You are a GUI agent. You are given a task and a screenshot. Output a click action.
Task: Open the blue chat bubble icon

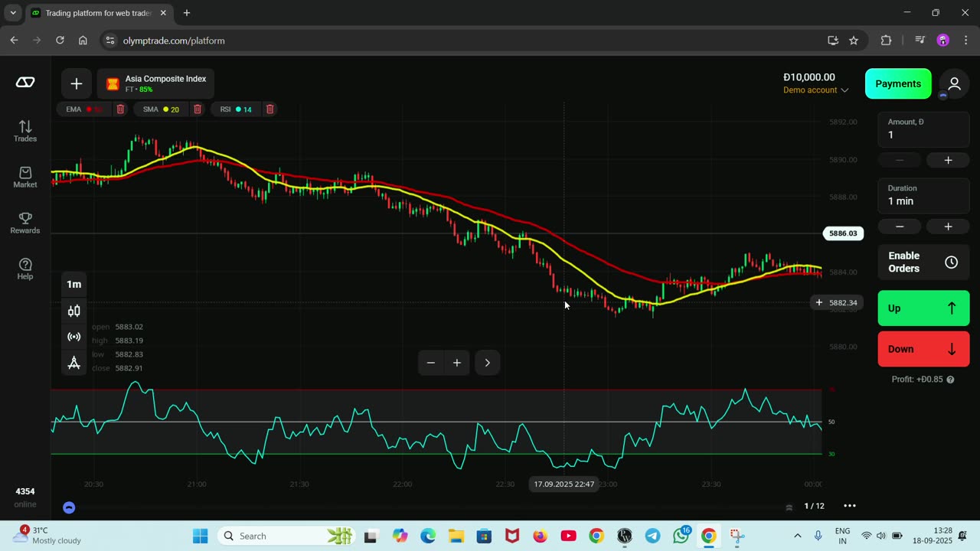(69, 507)
